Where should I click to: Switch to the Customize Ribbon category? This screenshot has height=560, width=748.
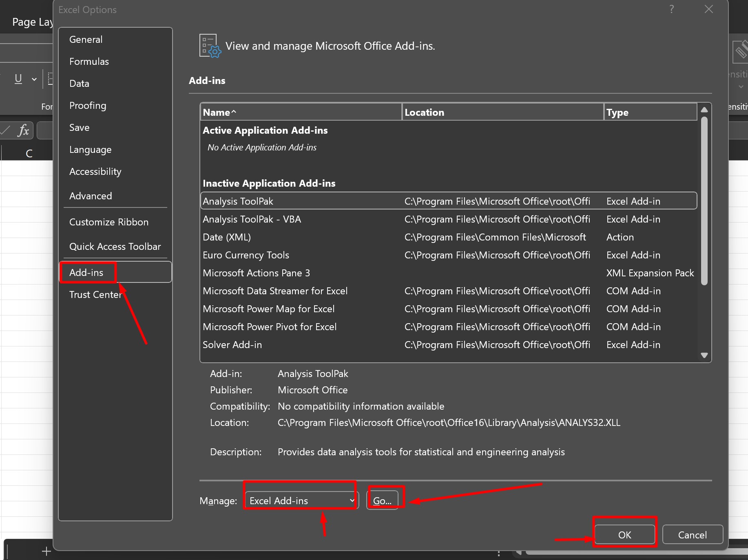[x=109, y=222]
